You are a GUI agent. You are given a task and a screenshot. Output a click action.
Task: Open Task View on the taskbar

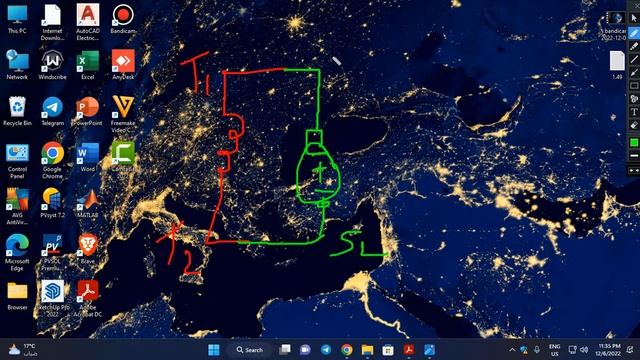[285, 350]
